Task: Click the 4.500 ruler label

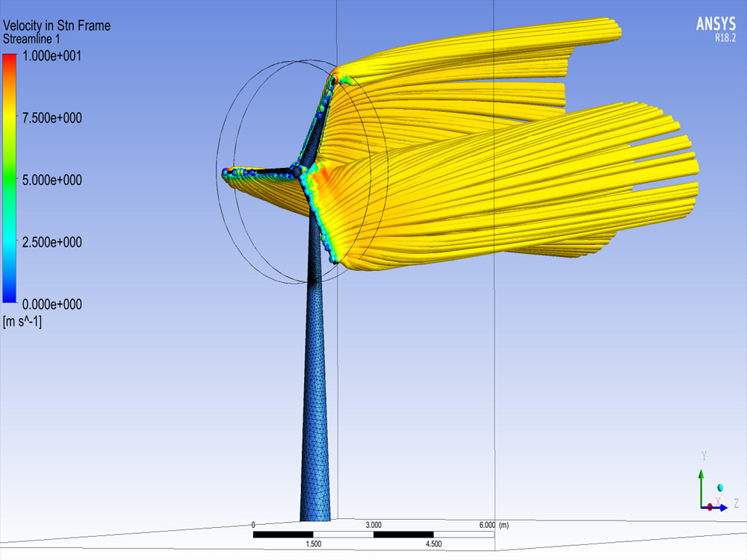Action: coord(433,544)
